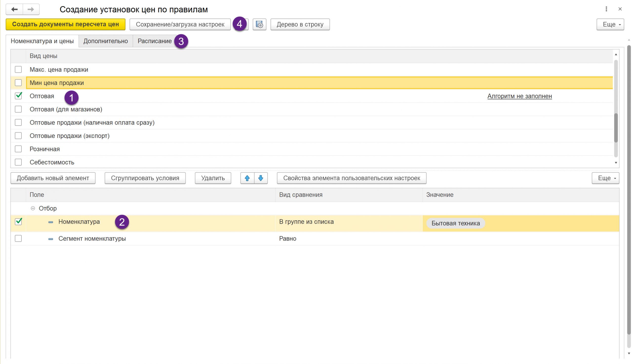Move the condition up with blue arrow
The image size is (632, 364).
(x=247, y=178)
